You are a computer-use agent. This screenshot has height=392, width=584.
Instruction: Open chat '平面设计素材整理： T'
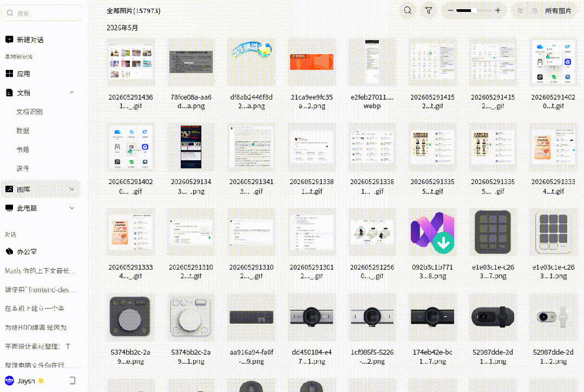click(38, 347)
